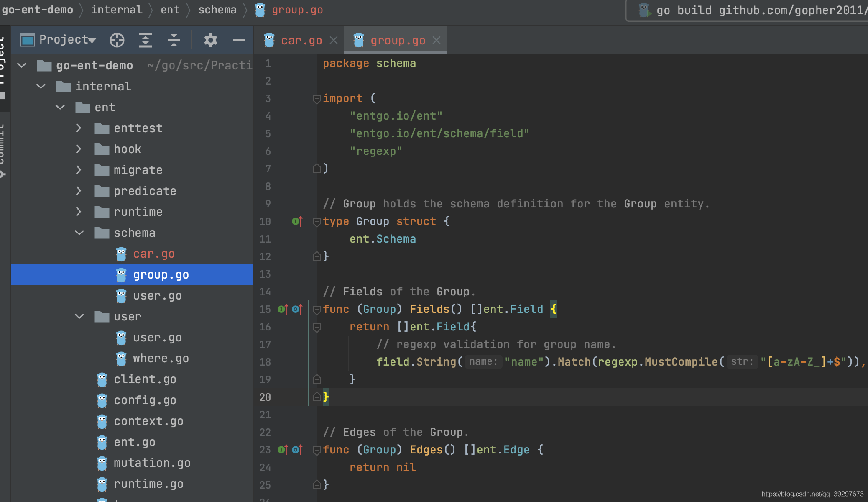Open the Project panel settings gear
Viewport: 868px width, 502px height.
click(210, 40)
